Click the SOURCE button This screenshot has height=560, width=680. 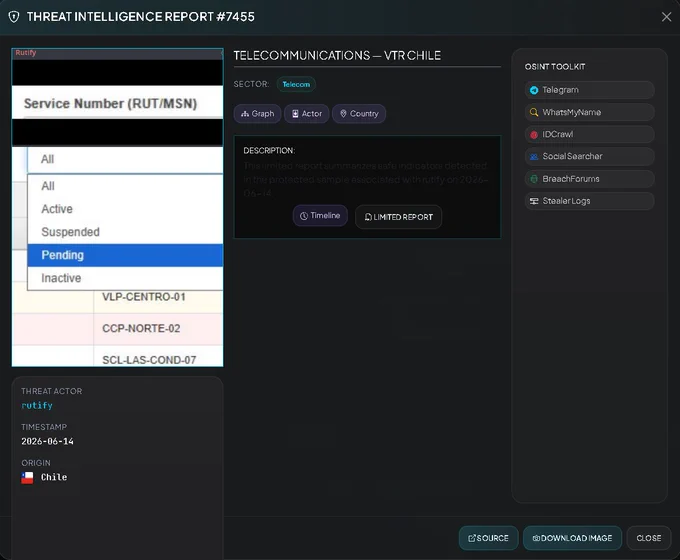click(488, 538)
